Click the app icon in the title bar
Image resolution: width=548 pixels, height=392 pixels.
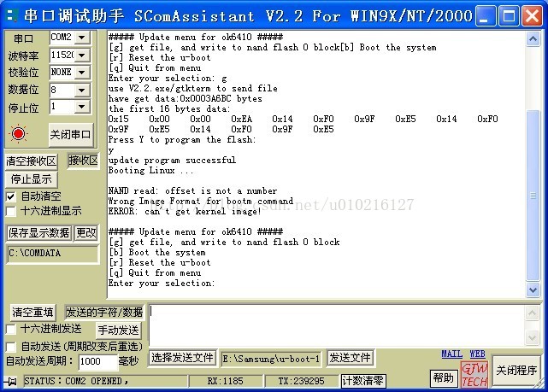(13, 15)
